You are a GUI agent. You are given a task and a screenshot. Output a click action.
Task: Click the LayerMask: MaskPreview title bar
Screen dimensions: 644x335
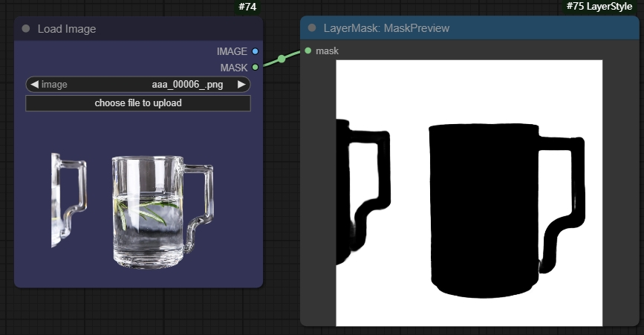[x=386, y=28]
